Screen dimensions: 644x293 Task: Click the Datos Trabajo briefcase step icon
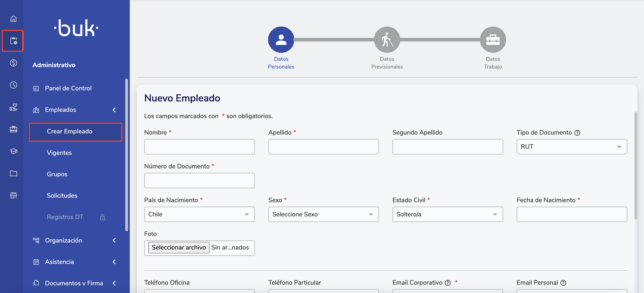493,40
